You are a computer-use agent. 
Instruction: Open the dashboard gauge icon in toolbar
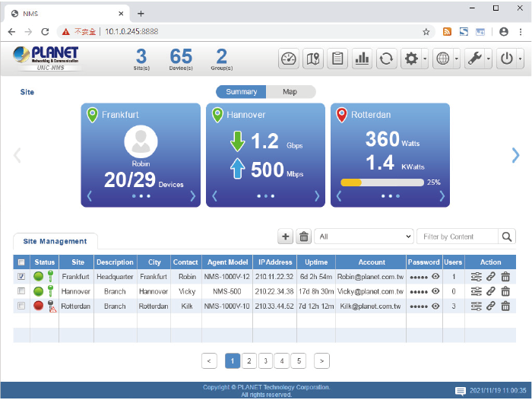pos(289,59)
